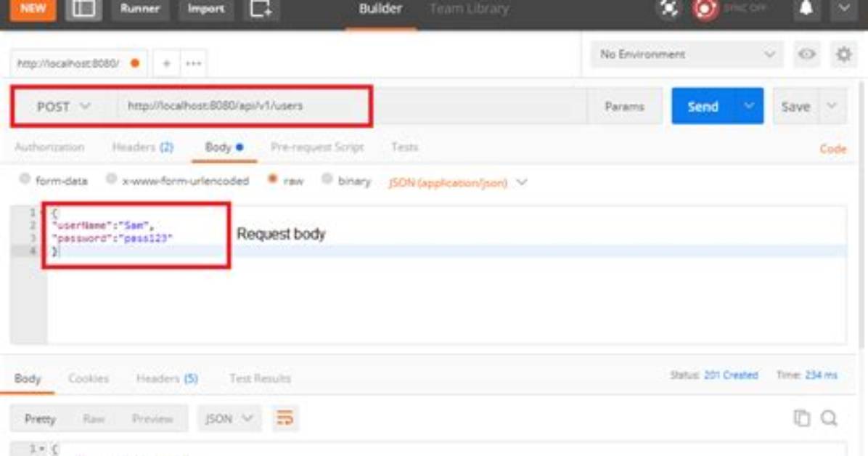Screen dimensions: 868x456
Task: Toggle the line wrap icon
Action: (284, 419)
